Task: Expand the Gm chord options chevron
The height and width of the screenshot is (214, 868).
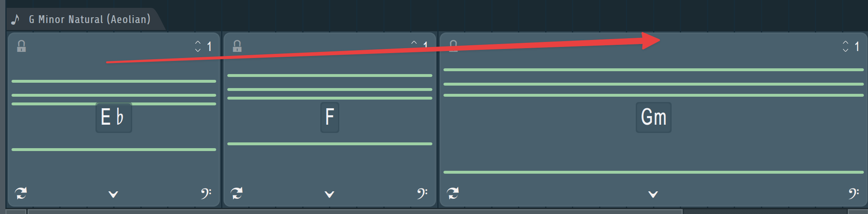Action: click(653, 194)
